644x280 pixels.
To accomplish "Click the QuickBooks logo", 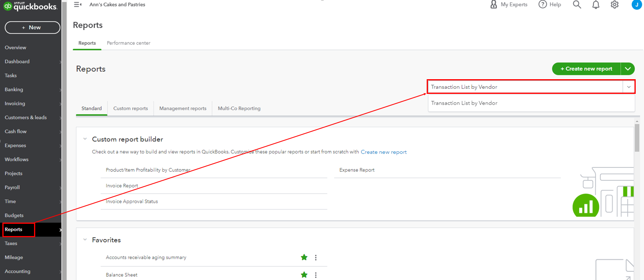I will (x=30, y=6).
